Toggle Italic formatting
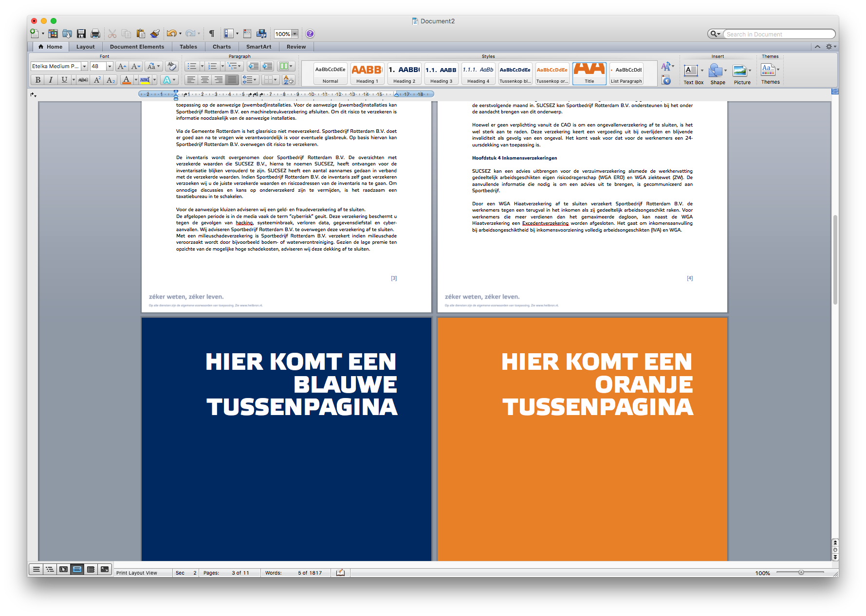Image resolution: width=866 pixels, height=616 pixels. 51,80
